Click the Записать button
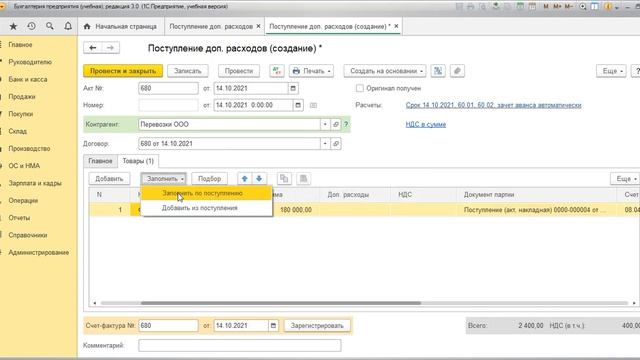The image size is (640, 360). coord(188,71)
